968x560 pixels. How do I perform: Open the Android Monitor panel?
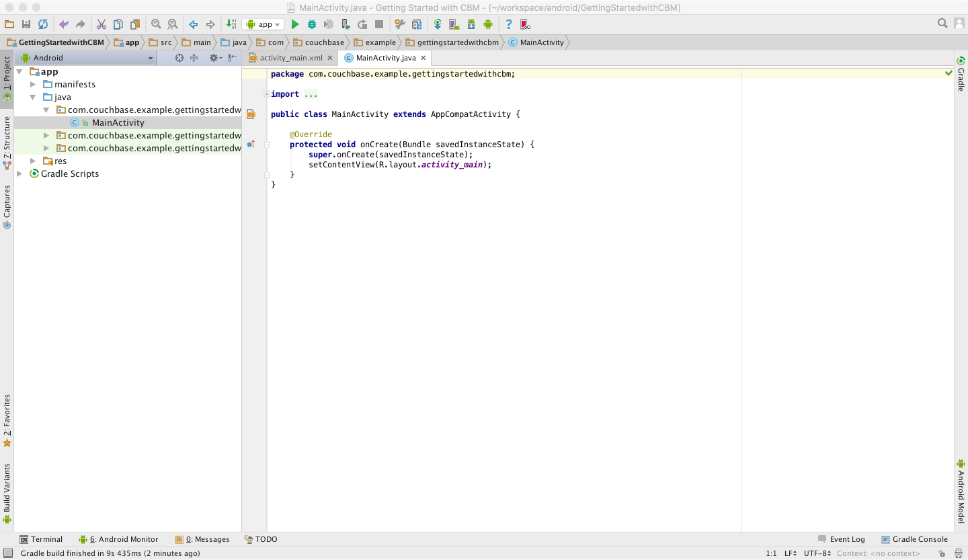click(x=123, y=539)
